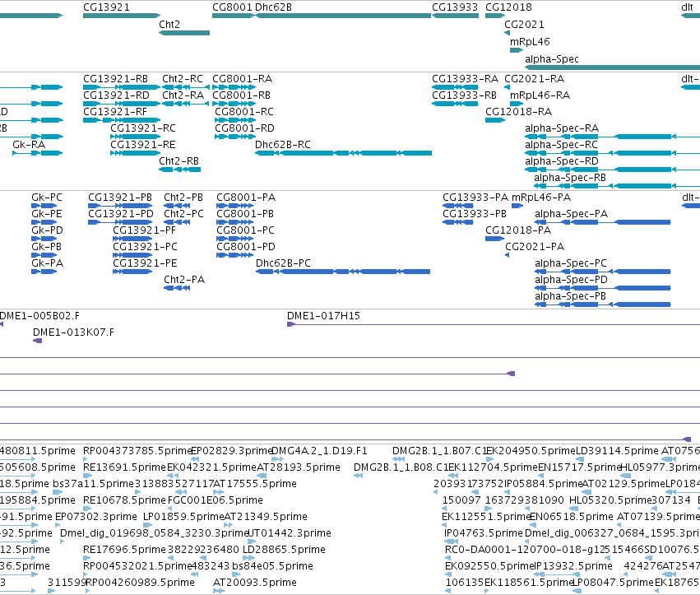Select the "CG13921-RE" transcript label
700x595 pixels.
pos(143,145)
